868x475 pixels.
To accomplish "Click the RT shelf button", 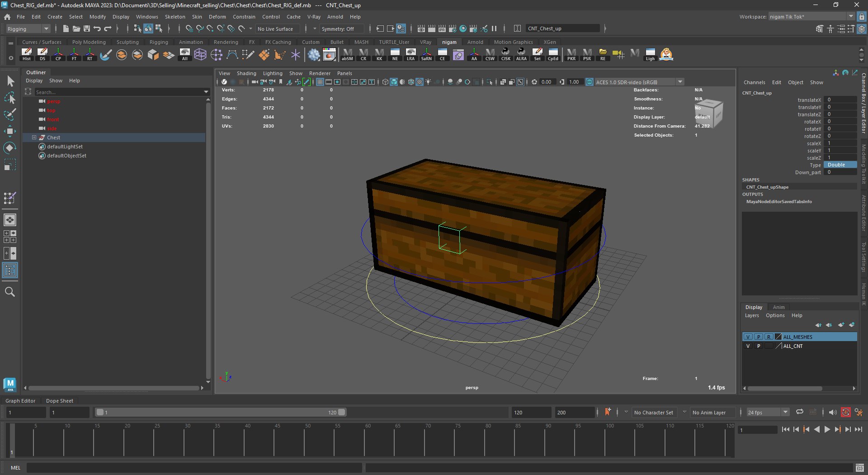I will 90,55.
